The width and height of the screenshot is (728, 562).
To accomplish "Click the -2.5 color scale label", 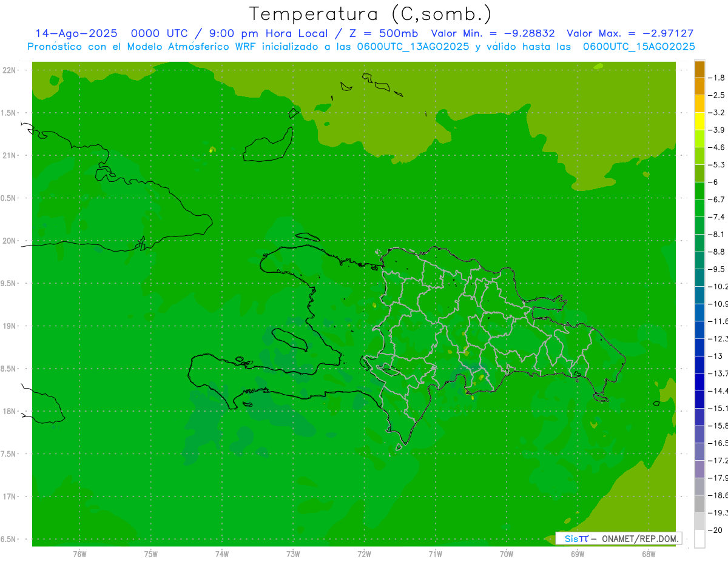I will click(716, 95).
